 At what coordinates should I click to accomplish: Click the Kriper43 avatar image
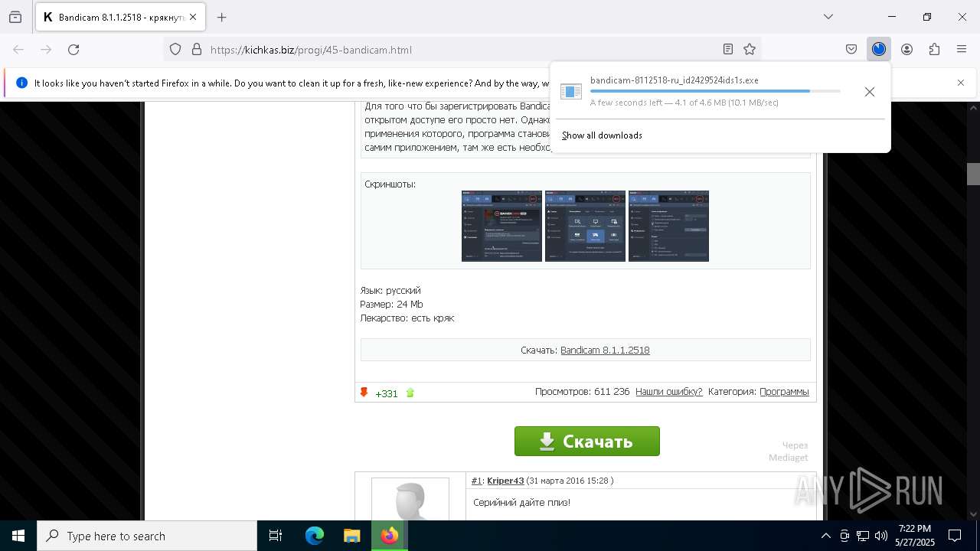click(x=410, y=499)
